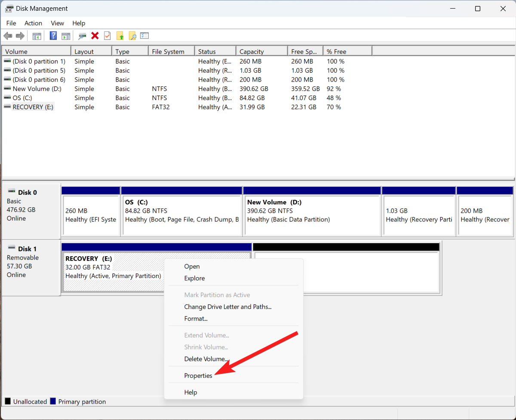
Task: Open the Action menu
Action: click(x=33, y=23)
